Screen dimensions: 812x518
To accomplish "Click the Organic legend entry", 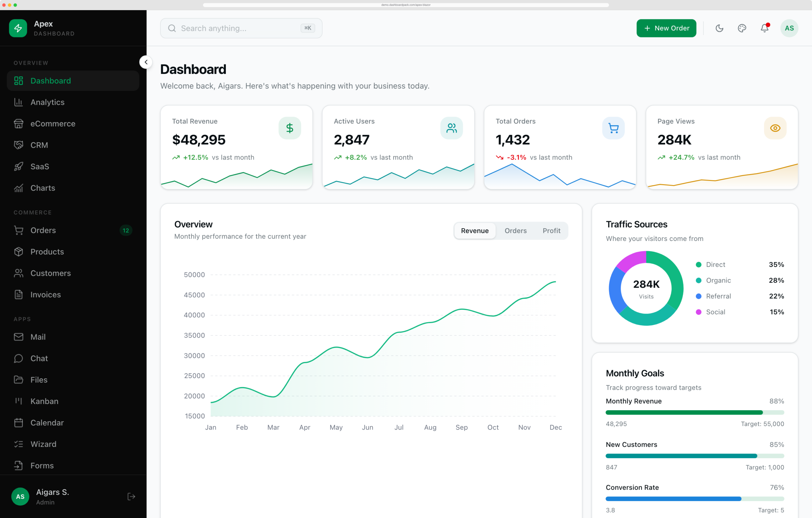I will point(740,281).
